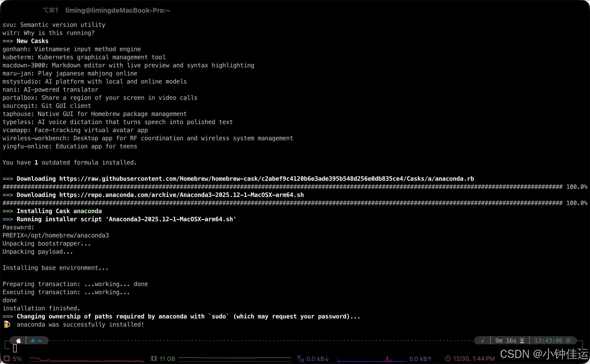Viewport: 590px width, 364px height.
Task: Click the ⌥⌘1 shortcut label in the title bar
Action: pyautogui.click(x=51, y=10)
